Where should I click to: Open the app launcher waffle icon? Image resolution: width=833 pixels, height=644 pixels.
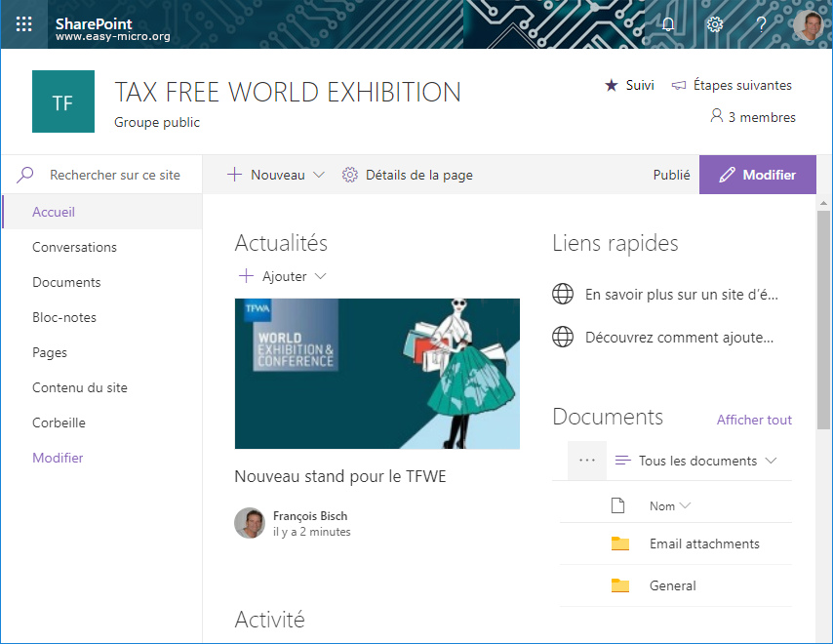coord(24,24)
